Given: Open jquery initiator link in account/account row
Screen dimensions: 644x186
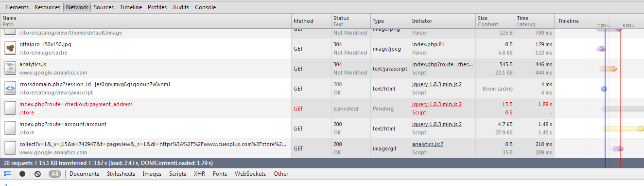Looking at the screenshot, I should point(437,124).
